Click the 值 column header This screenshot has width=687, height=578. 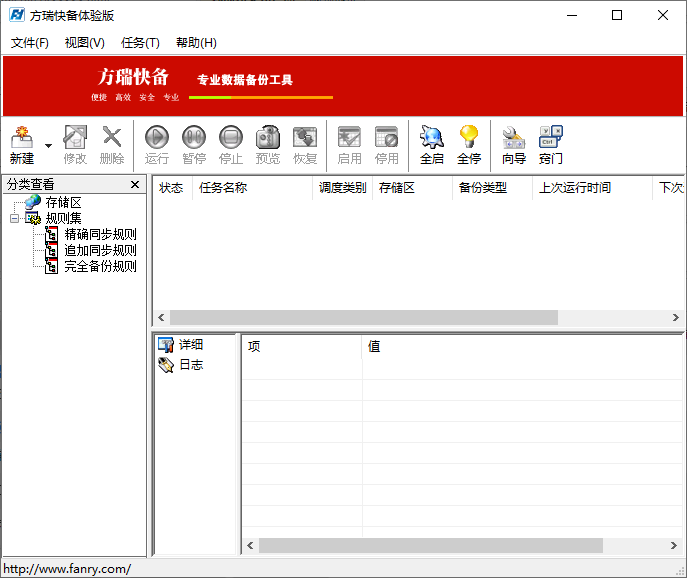tap(522, 347)
